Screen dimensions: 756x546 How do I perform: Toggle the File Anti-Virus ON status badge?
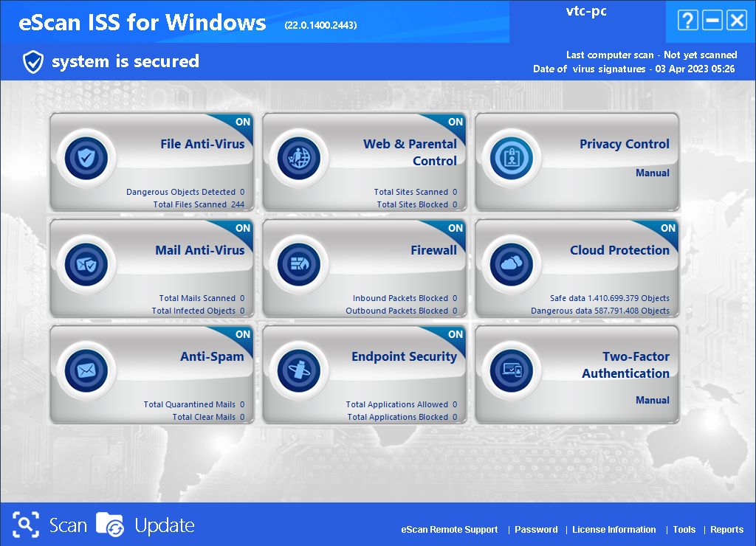(x=242, y=122)
